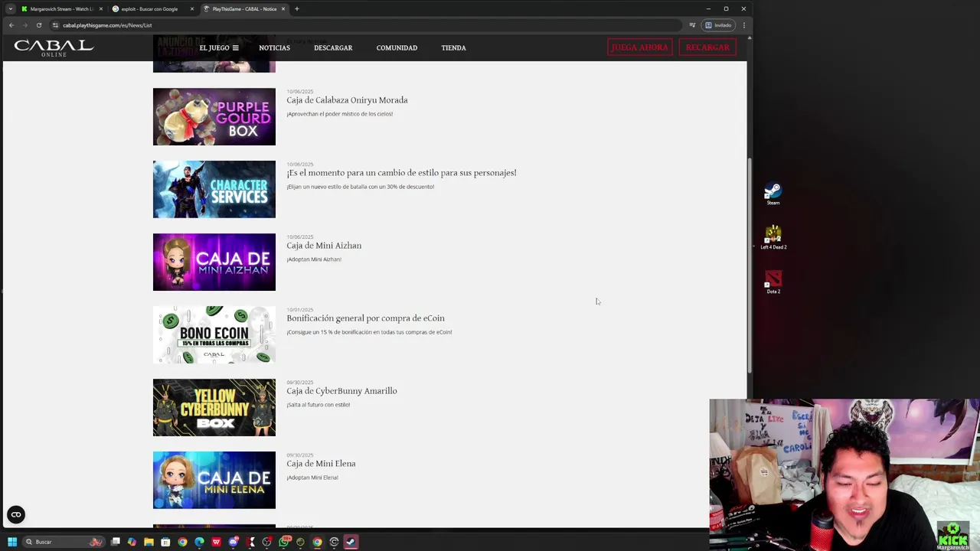Open the Descargar menu item
This screenshot has height=551, width=980.
pyautogui.click(x=333, y=48)
